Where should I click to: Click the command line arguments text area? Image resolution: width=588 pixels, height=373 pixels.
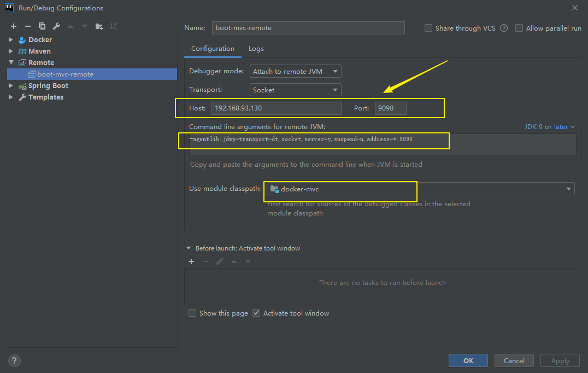(383, 144)
